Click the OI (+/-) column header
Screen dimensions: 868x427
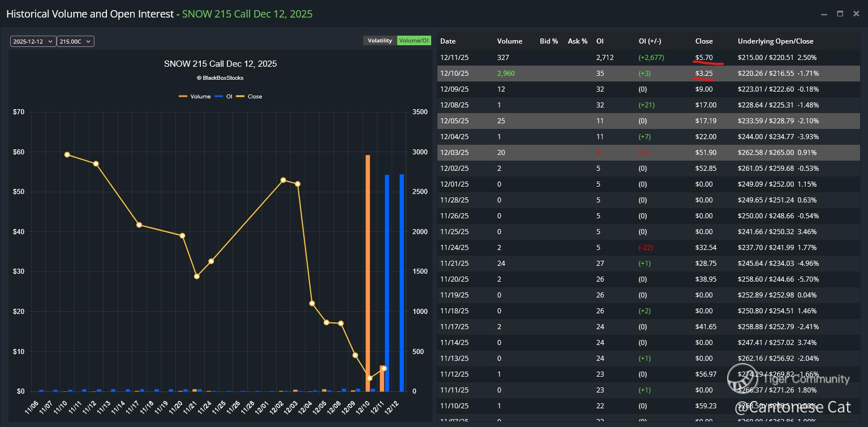tap(650, 41)
